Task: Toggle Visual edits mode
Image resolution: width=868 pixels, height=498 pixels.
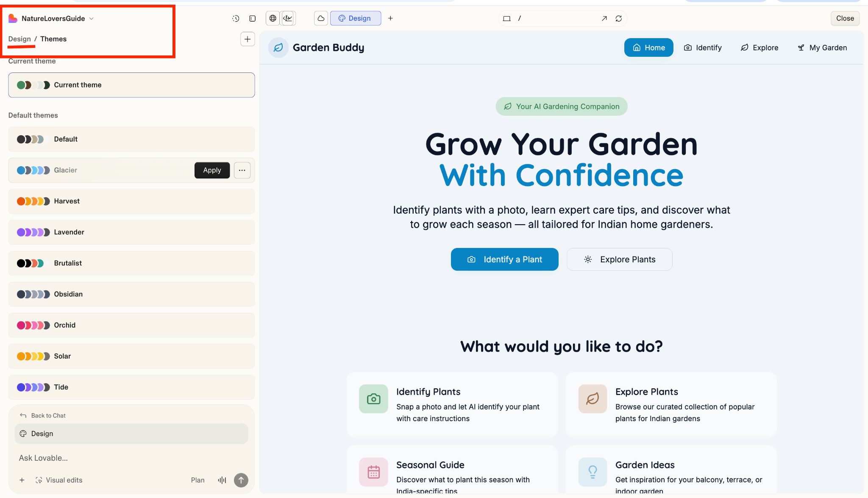Action: pos(59,480)
